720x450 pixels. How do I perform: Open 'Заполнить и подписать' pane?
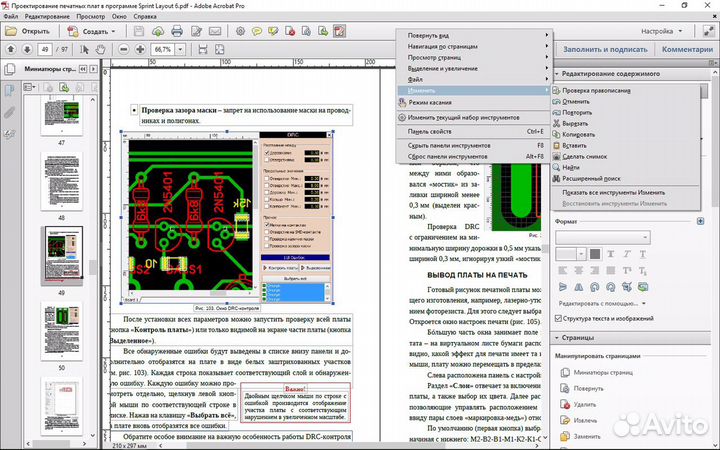click(x=605, y=49)
